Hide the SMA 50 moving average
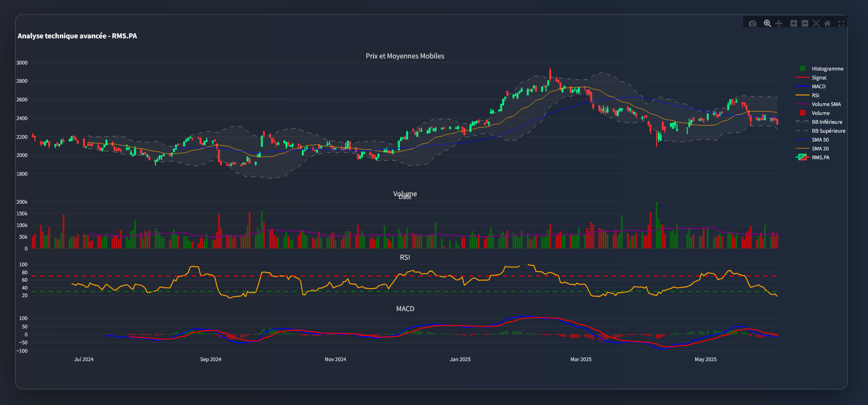Viewport: 868px width, 405px height. [x=820, y=140]
